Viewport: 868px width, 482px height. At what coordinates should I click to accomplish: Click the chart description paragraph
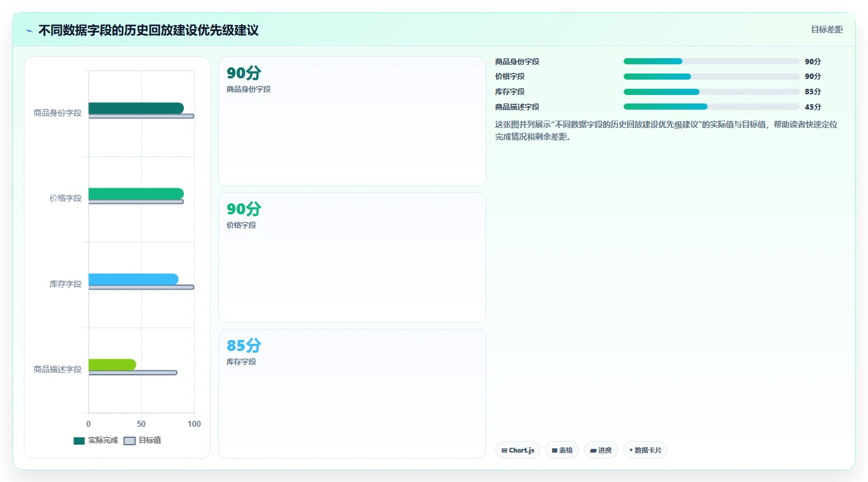pyautogui.click(x=666, y=130)
